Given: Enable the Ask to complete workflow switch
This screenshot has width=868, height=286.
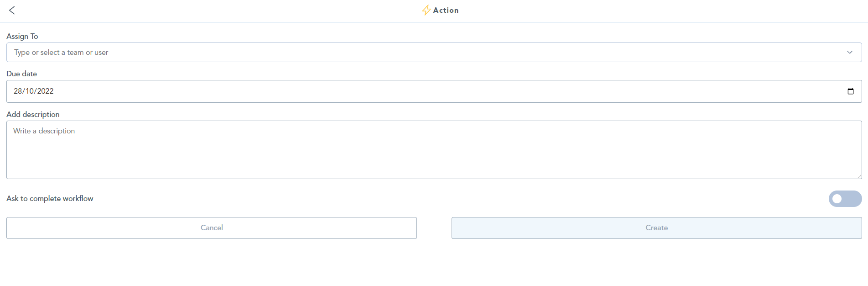Looking at the screenshot, I should (x=845, y=199).
